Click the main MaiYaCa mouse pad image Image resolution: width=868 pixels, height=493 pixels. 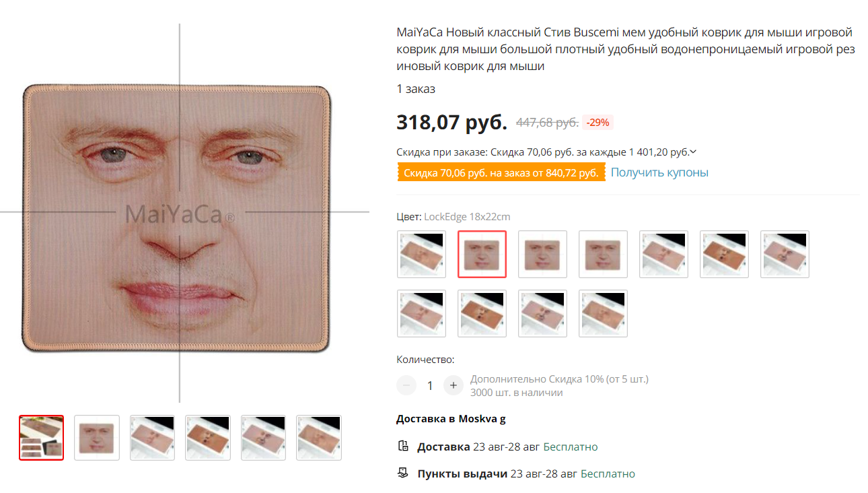pos(180,216)
